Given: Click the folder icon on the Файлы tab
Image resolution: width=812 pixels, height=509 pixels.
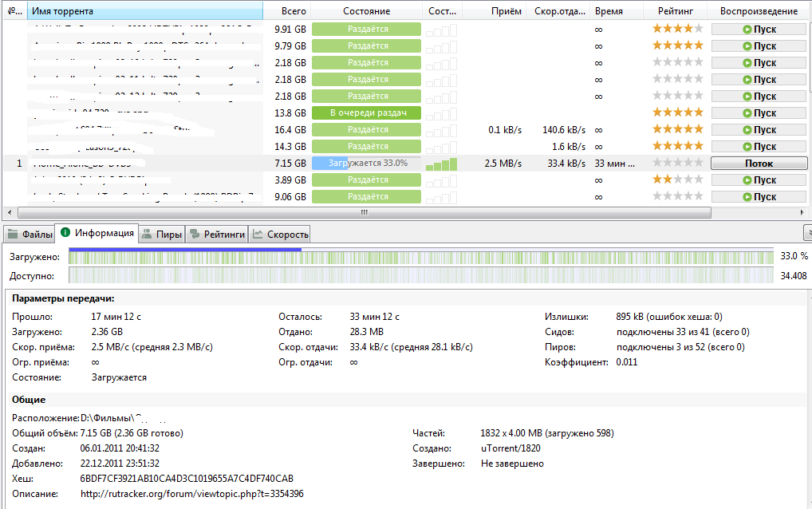Looking at the screenshot, I should point(14,234).
